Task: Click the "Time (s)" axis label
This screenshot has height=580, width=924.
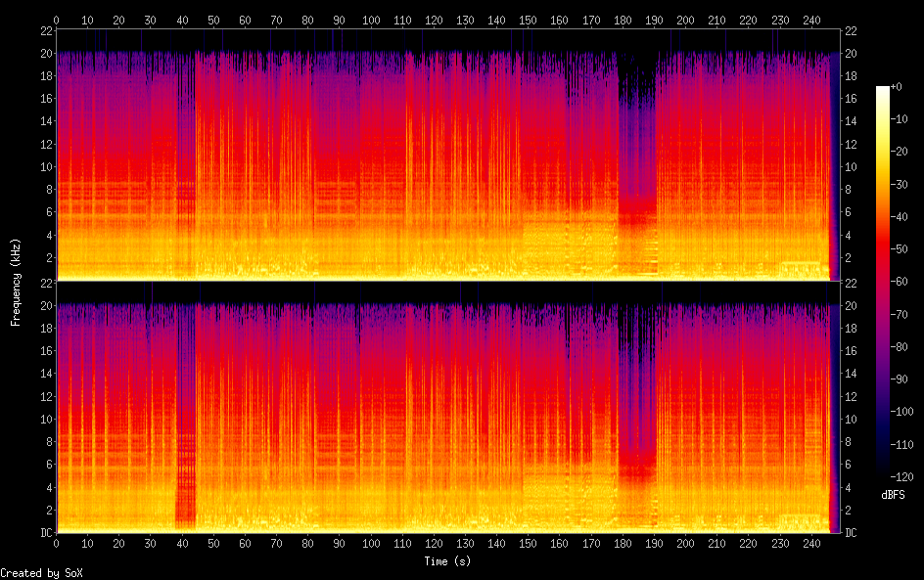Action: coord(448,561)
